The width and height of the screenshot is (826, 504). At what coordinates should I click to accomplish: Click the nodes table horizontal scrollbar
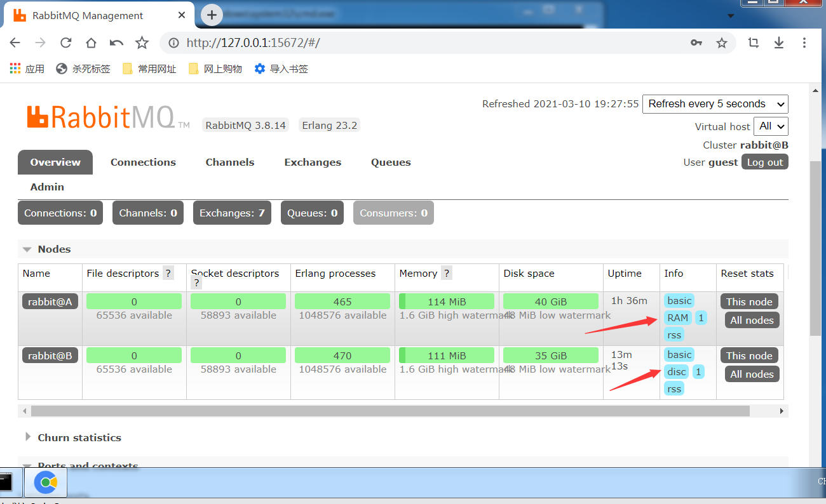tap(390, 411)
